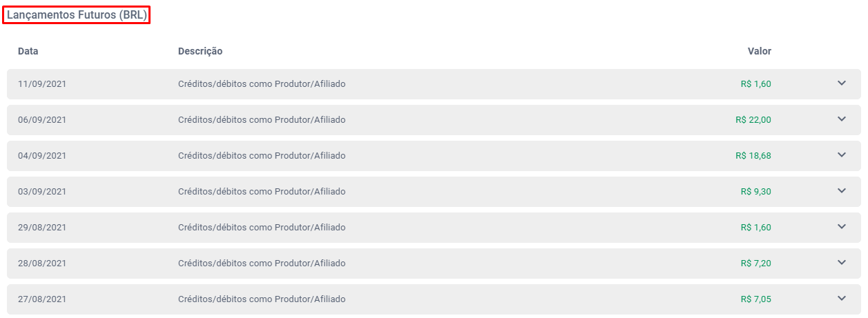Viewport: 868px width, 318px height.
Task: Select the R$ 18,68 amount
Action: (x=753, y=156)
